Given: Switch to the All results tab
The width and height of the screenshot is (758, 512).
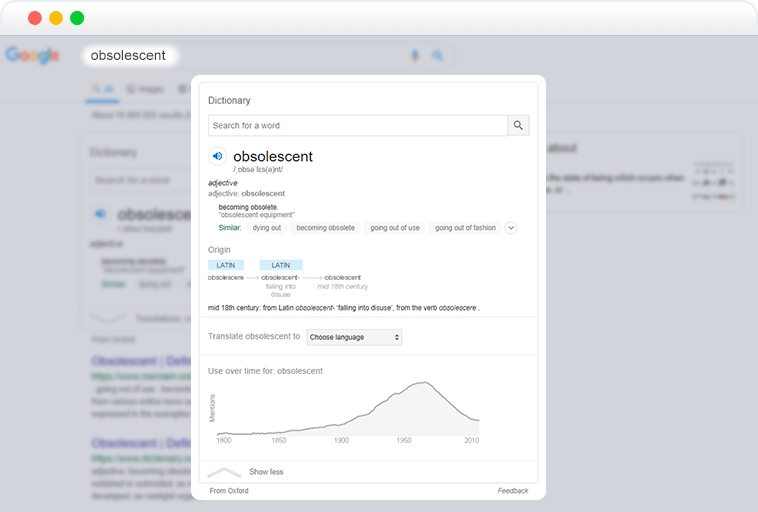Looking at the screenshot, I should pyautogui.click(x=102, y=89).
